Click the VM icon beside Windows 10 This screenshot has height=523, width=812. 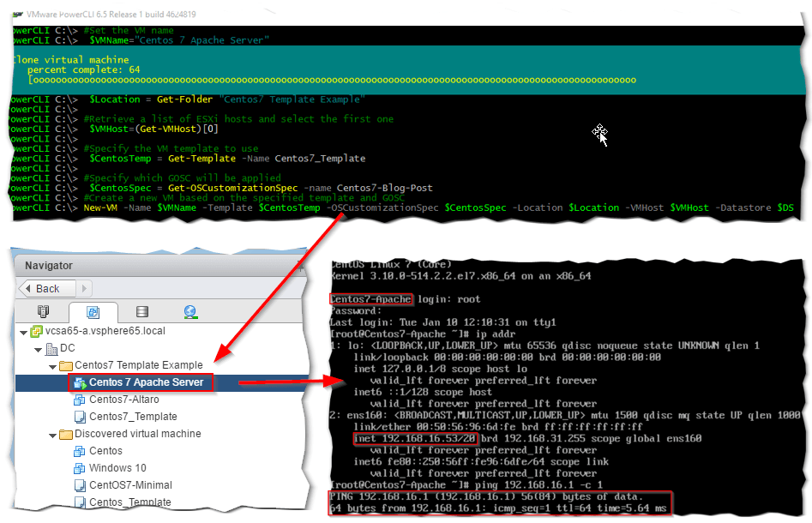tap(80, 468)
